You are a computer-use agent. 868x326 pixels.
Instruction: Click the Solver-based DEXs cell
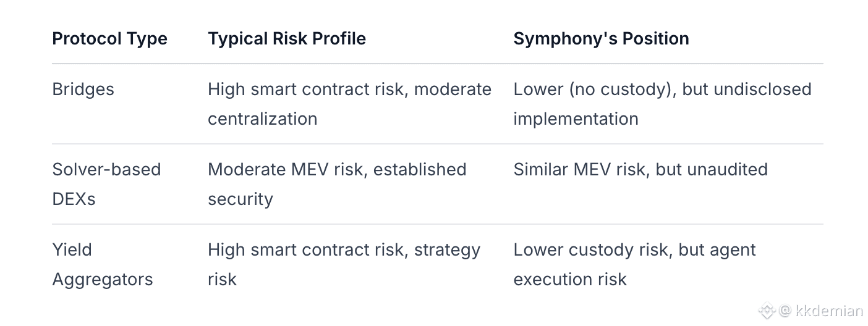point(106,183)
